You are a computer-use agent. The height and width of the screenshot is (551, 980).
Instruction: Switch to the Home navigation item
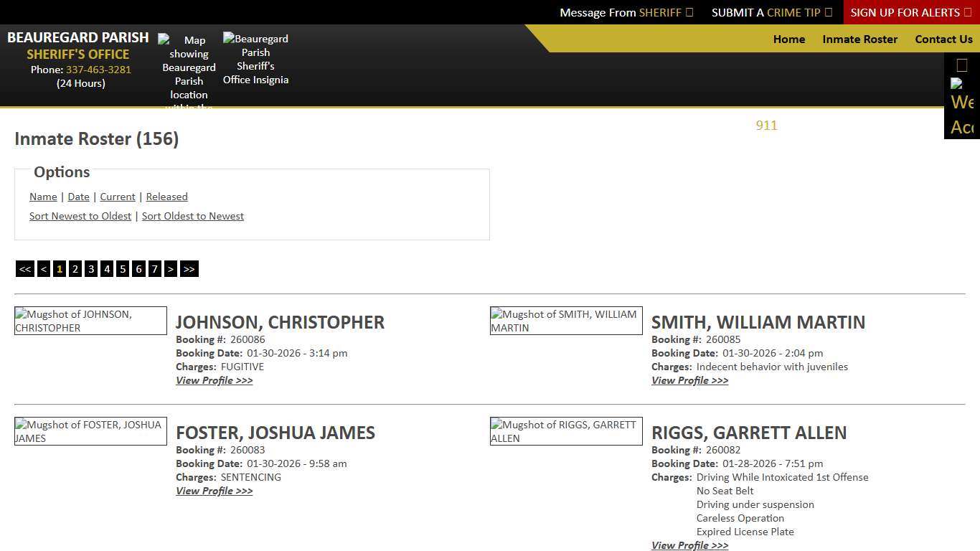click(x=789, y=39)
